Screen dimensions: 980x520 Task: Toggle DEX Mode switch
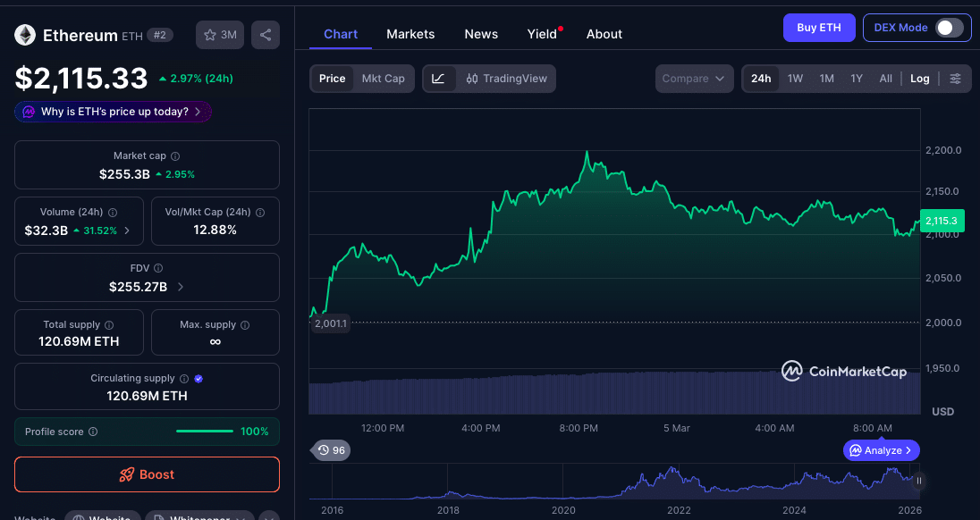(x=949, y=28)
